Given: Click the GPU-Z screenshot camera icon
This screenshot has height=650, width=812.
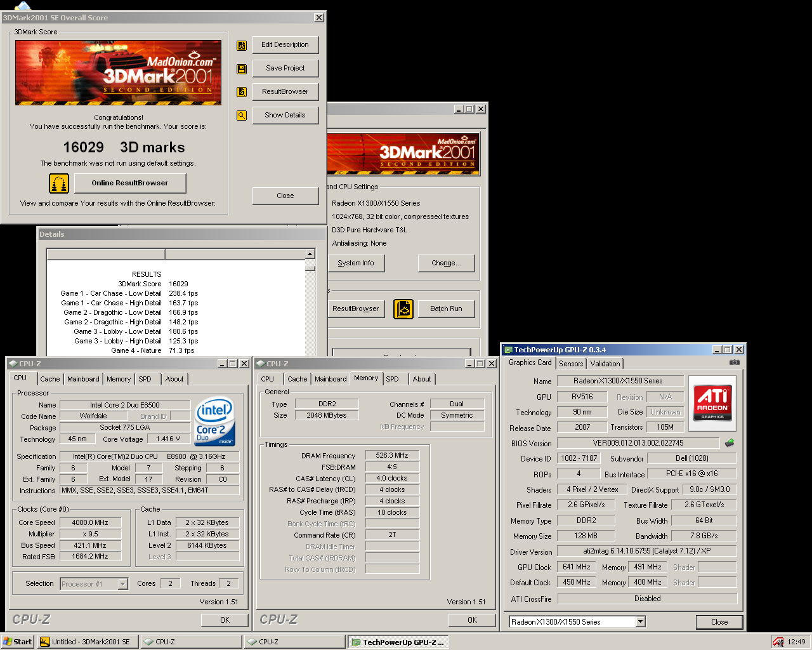Looking at the screenshot, I should 735,362.
